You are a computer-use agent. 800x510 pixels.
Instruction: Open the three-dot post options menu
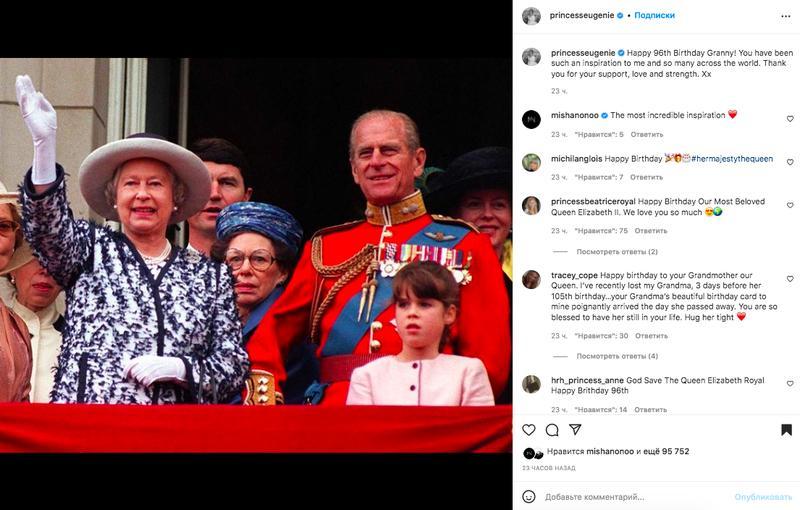pyautogui.click(x=786, y=16)
